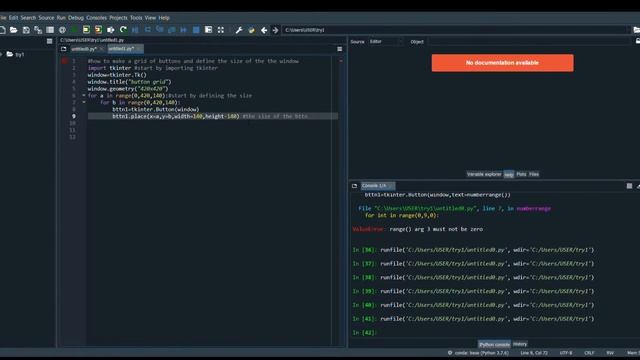The image size is (640, 360).
Task: Open the Debug menu
Action: tap(76, 18)
